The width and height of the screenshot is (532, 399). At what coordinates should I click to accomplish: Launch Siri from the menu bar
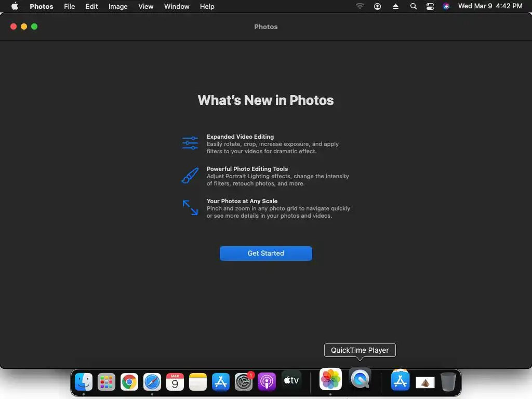click(446, 6)
